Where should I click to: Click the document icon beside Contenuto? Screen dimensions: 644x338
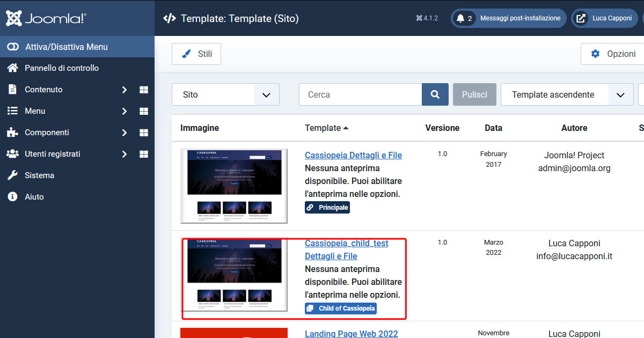[x=12, y=90]
